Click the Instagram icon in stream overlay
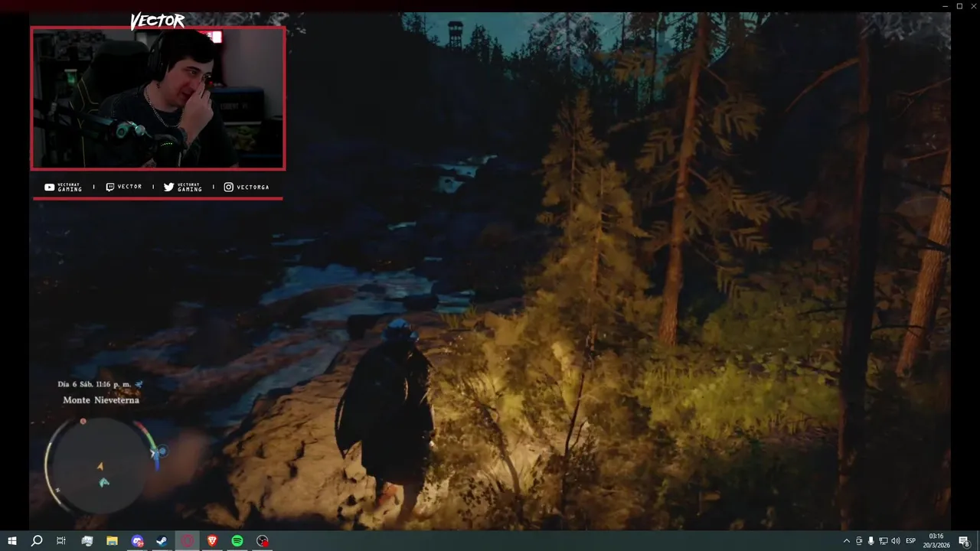Image resolution: width=980 pixels, height=551 pixels. tap(229, 187)
